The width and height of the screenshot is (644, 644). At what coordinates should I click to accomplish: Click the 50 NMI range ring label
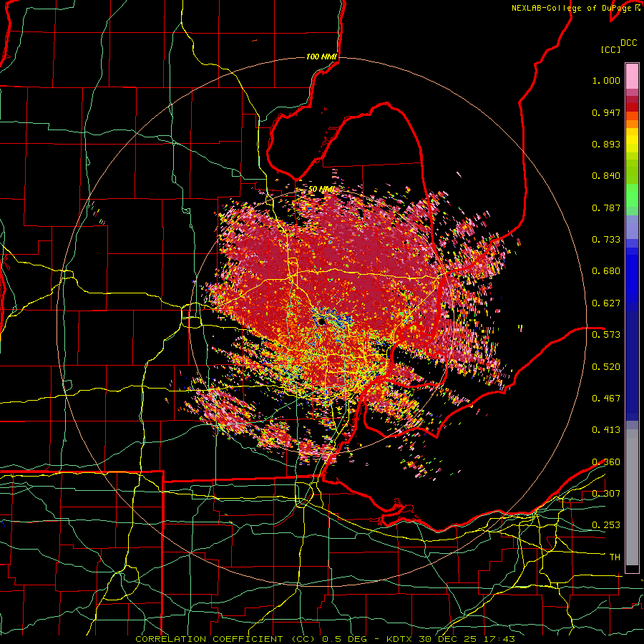click(x=321, y=190)
